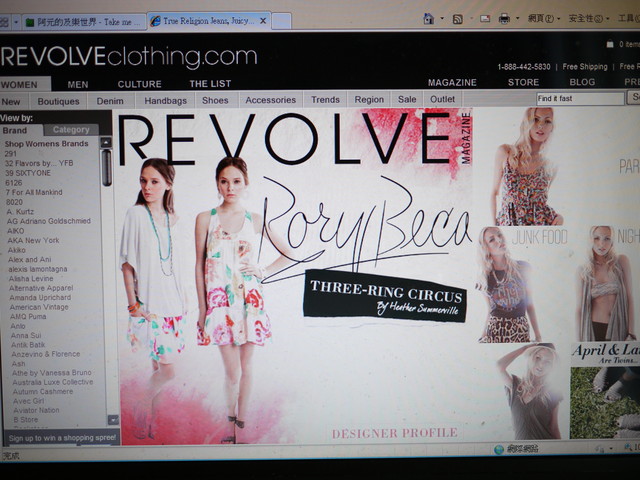Open THE LIST section
Viewport: 640px width, 480px height.
(210, 84)
